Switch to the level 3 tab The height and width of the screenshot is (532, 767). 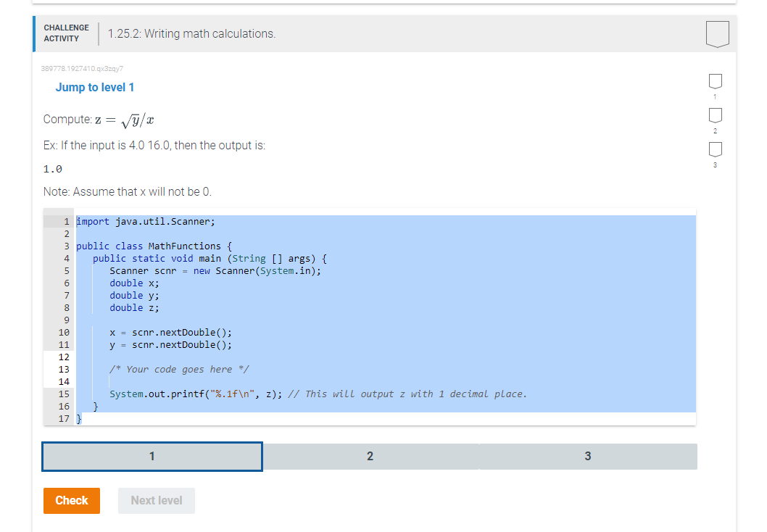pyautogui.click(x=588, y=456)
